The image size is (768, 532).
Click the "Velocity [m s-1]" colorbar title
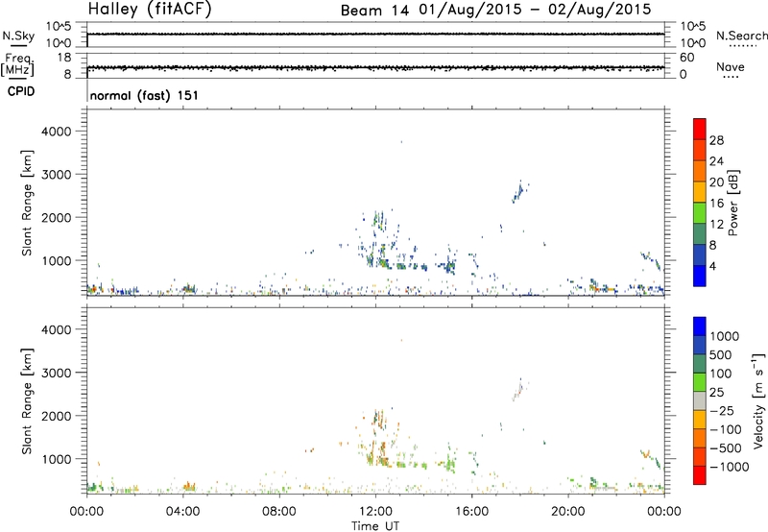point(758,400)
